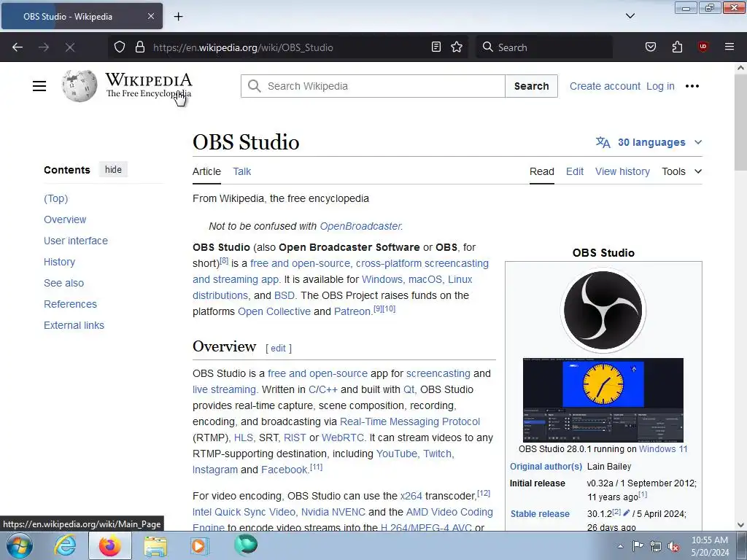Click the OBS Studio logo image
The height and width of the screenshot is (560, 747).
pyautogui.click(x=603, y=310)
